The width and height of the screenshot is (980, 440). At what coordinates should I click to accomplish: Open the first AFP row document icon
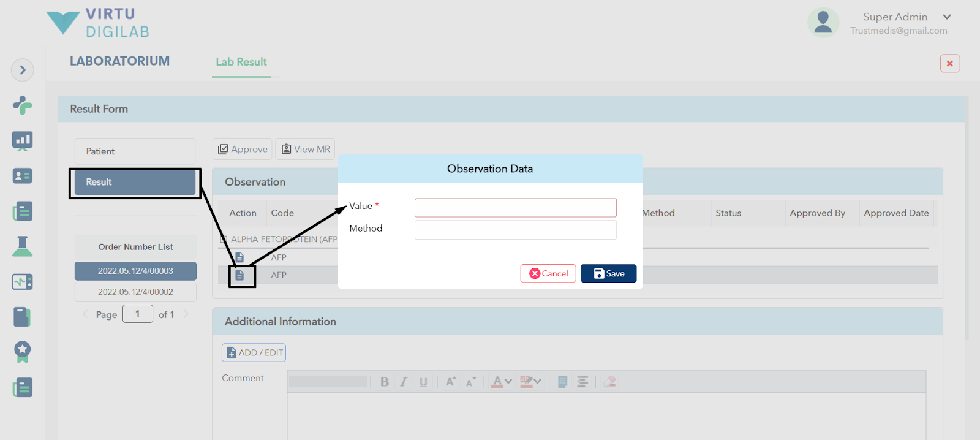(x=239, y=257)
